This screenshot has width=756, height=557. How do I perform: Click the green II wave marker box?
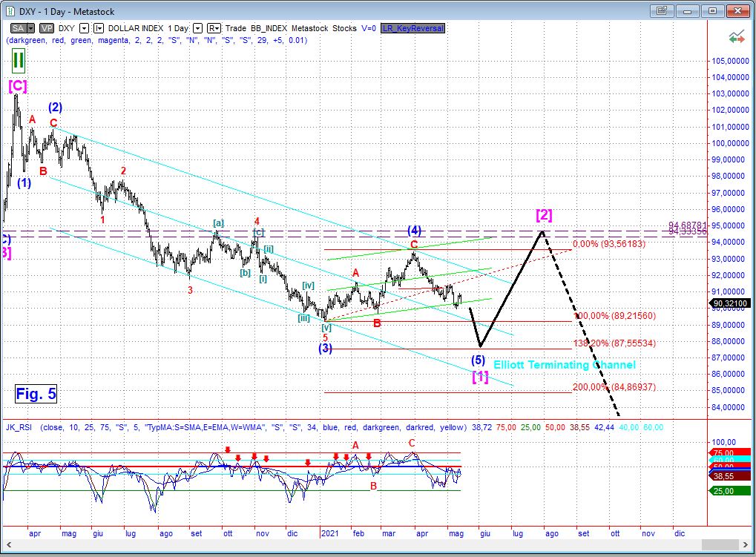click(x=19, y=60)
